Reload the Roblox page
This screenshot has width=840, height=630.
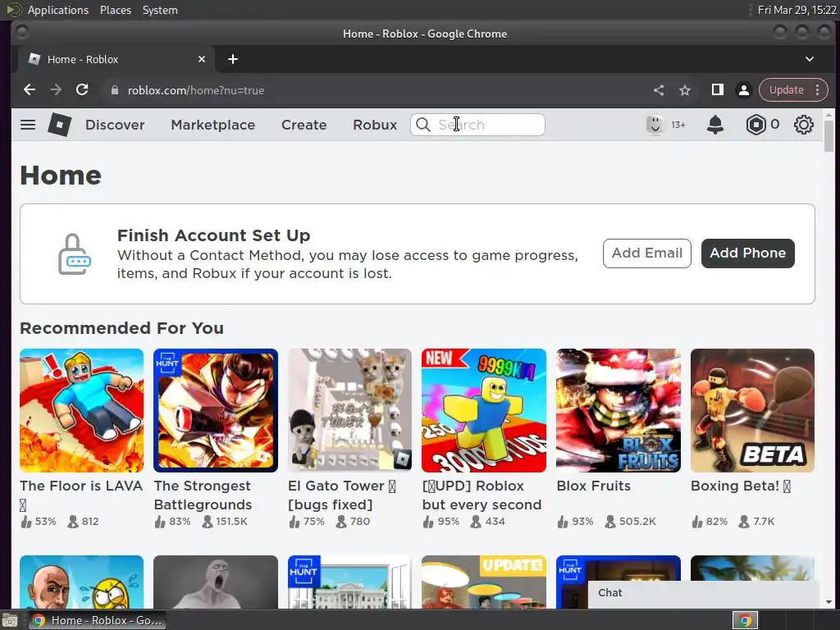coord(82,90)
